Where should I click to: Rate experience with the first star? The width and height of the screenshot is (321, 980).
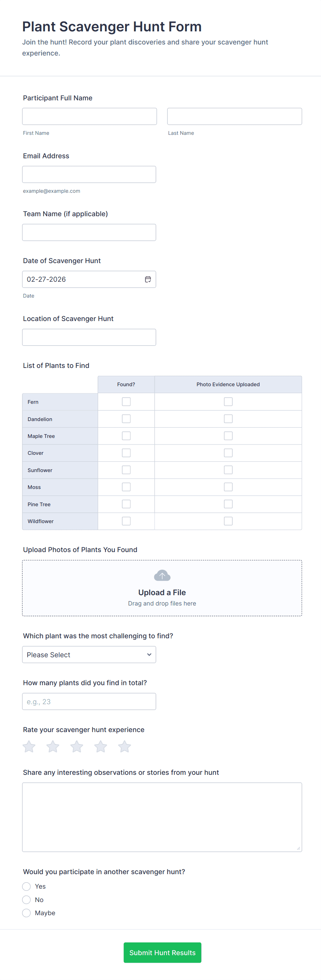29,747
